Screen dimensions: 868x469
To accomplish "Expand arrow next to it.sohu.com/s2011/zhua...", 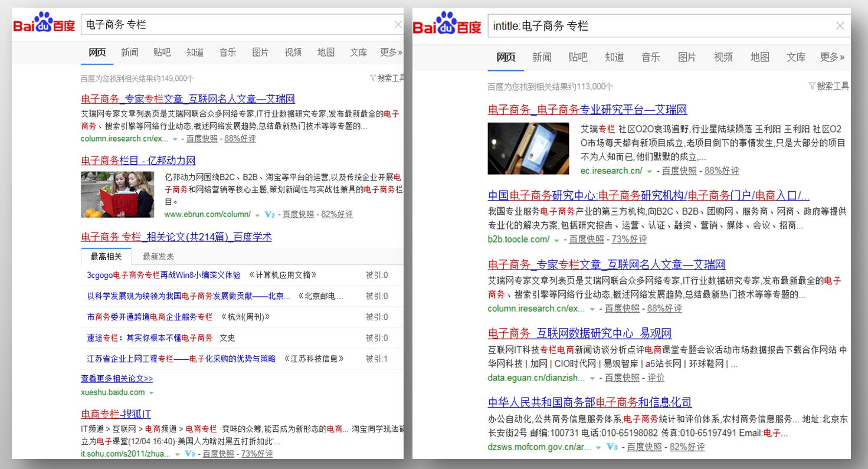I will (x=178, y=454).
